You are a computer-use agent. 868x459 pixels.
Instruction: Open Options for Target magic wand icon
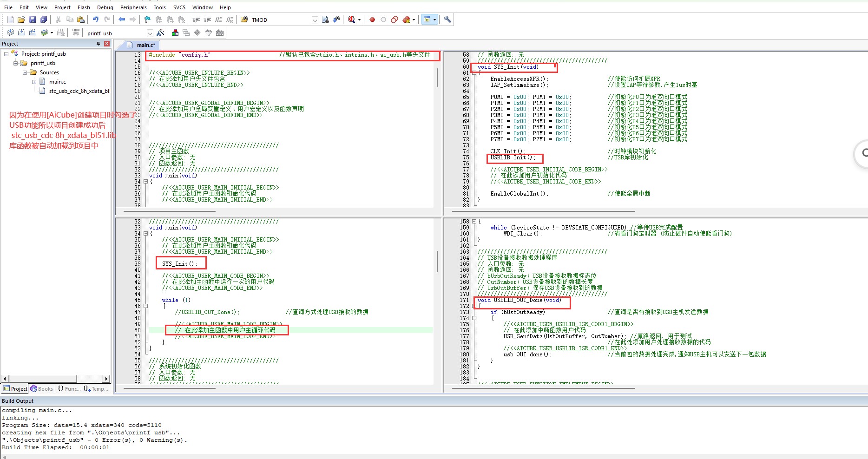(x=160, y=33)
